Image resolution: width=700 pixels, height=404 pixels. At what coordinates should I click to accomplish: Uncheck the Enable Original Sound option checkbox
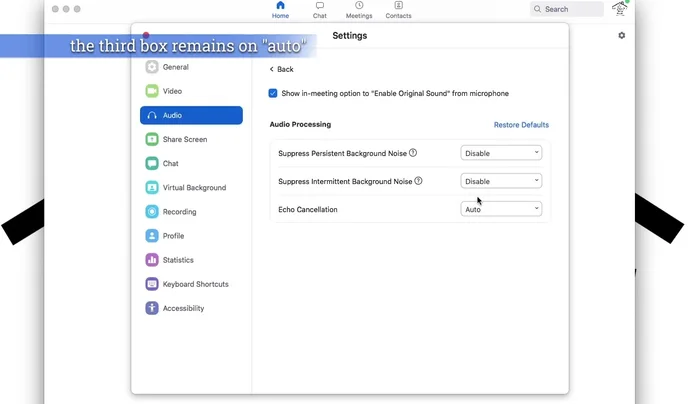click(x=273, y=93)
